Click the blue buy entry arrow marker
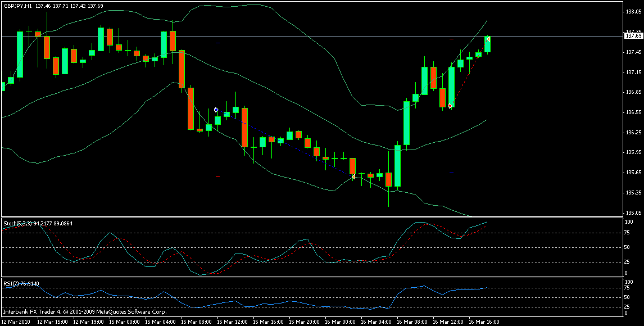Viewport: 644px width, 326px height. pyautogui.click(x=216, y=110)
